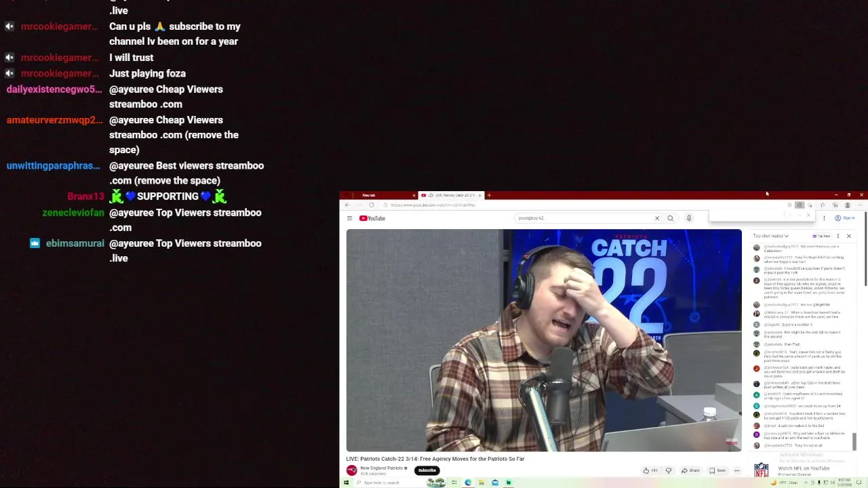Select username dailyexistencegwo5 in stream chat
The image size is (868, 488).
click(x=54, y=89)
